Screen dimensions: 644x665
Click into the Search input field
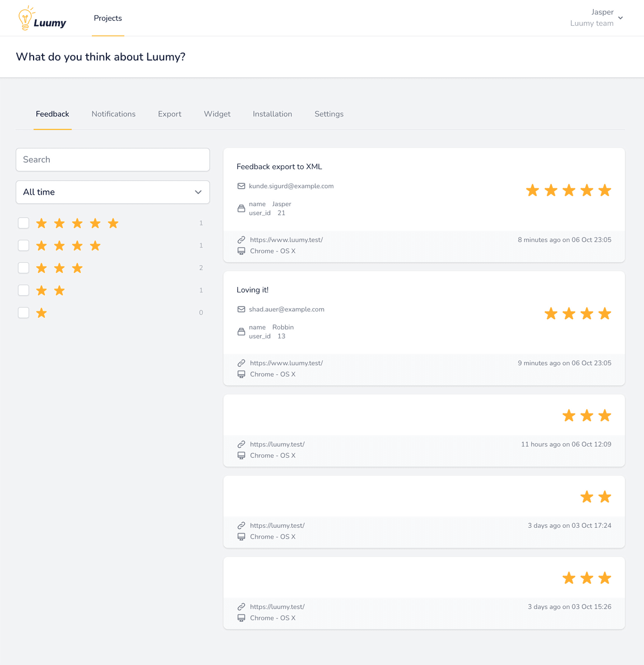tap(113, 160)
